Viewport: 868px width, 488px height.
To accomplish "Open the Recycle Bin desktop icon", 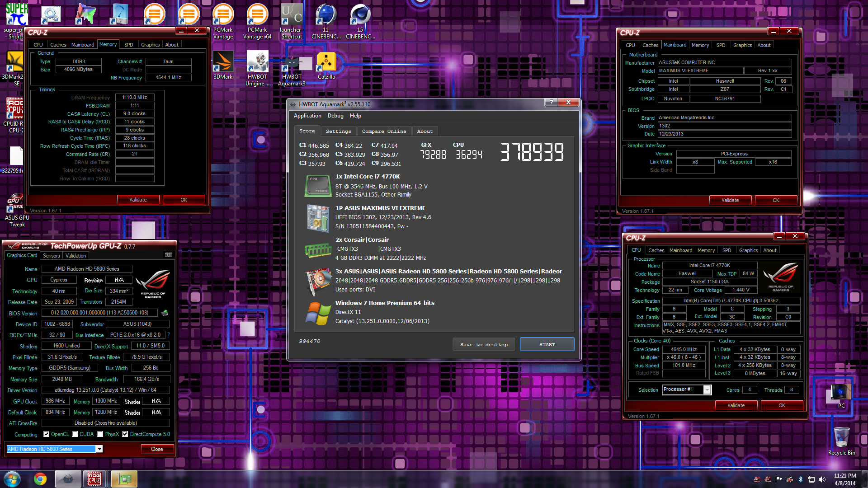I will click(841, 441).
